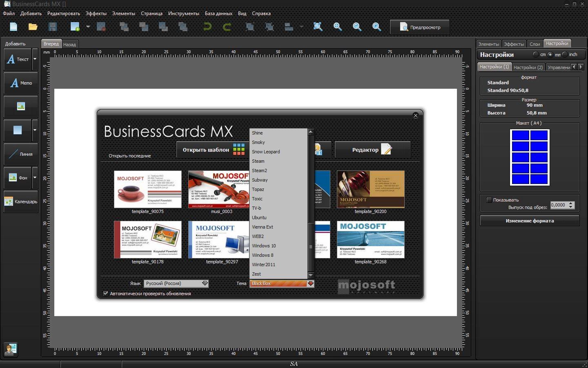Expand the Фон options dropdown arrow
The image size is (588, 368).
(x=35, y=178)
